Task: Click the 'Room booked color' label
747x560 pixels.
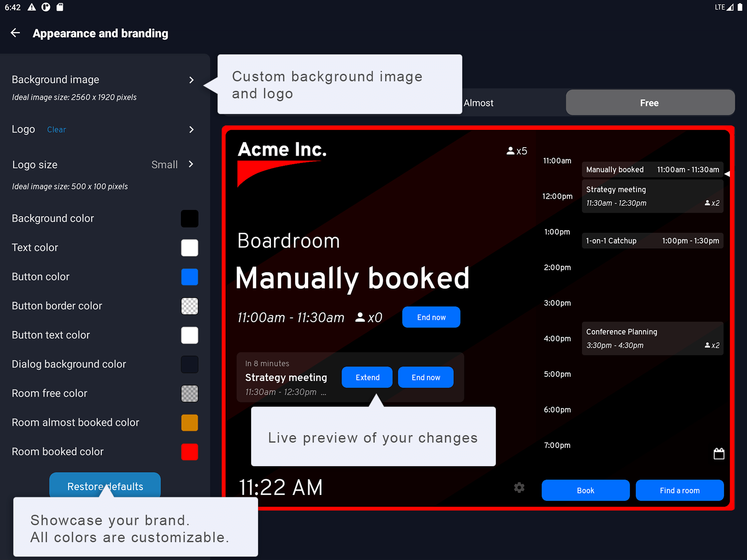Action: (58, 452)
